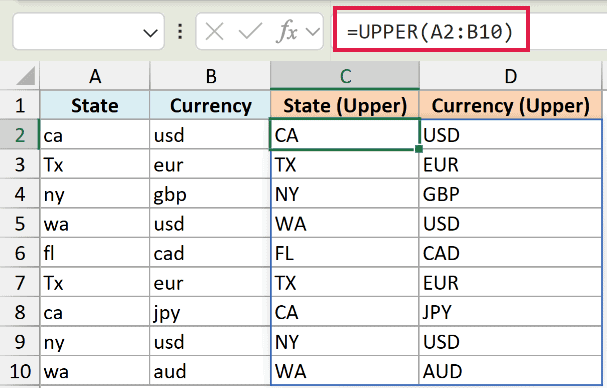Screen dimensions: 607x388
Task: Select column B header
Action: point(210,76)
